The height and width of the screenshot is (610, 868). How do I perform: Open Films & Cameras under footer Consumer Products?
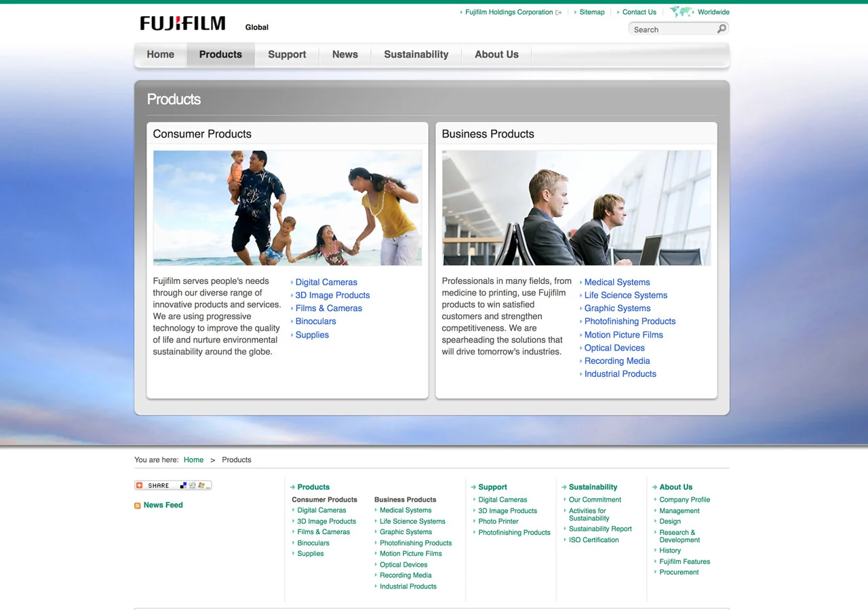[x=323, y=532]
